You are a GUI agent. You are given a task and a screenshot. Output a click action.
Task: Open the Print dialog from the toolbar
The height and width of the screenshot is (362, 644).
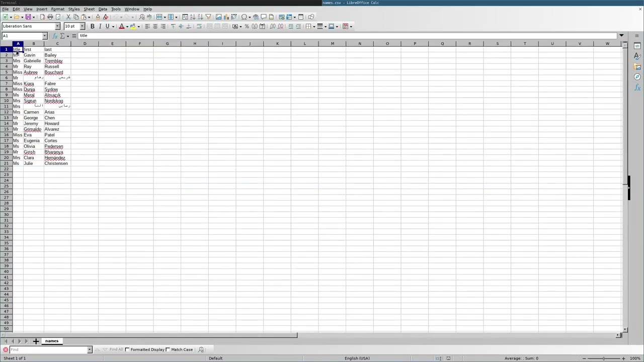click(x=50, y=17)
